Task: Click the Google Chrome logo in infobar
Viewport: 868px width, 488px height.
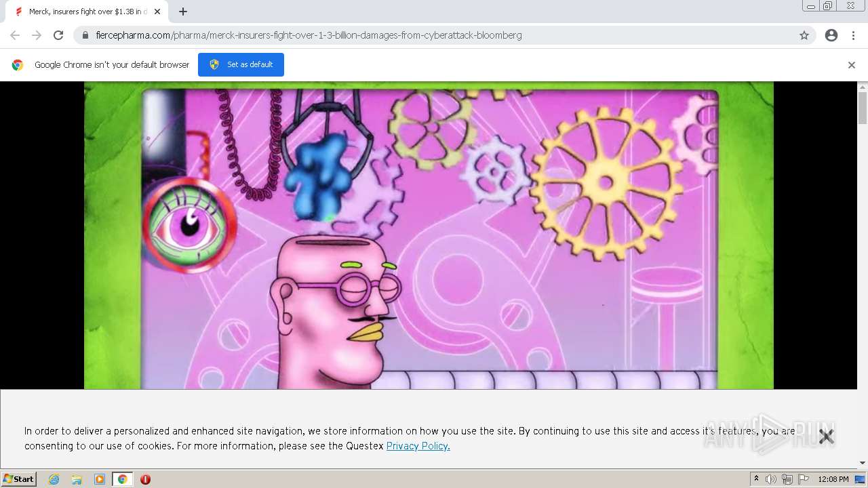Action: coord(18,65)
